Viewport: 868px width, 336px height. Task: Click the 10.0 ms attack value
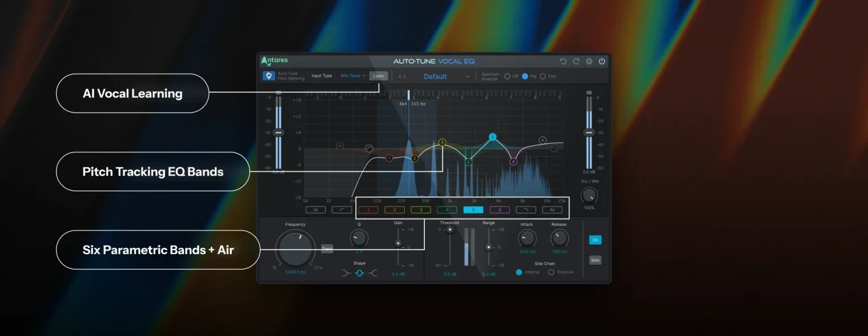click(527, 251)
